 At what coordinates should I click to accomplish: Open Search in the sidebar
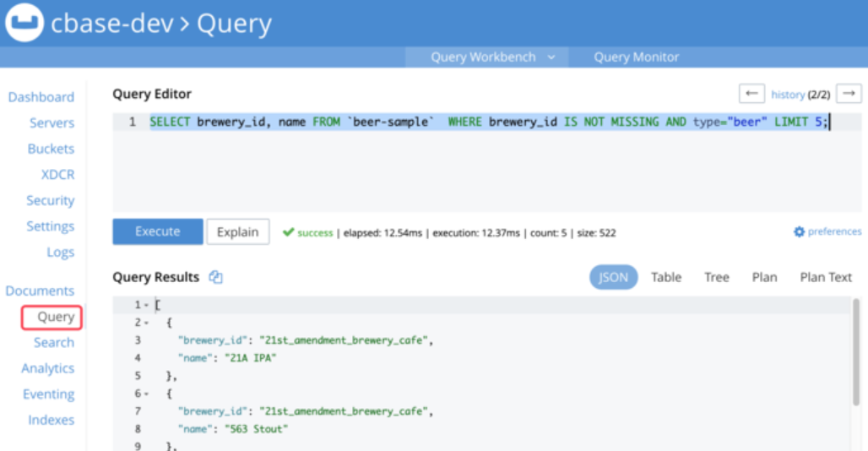[54, 343]
